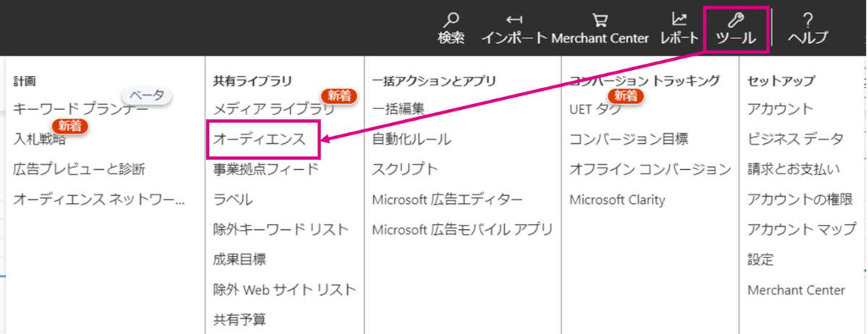Click the magnifier 検索 icon
The height and width of the screenshot is (334, 868).
(451, 20)
